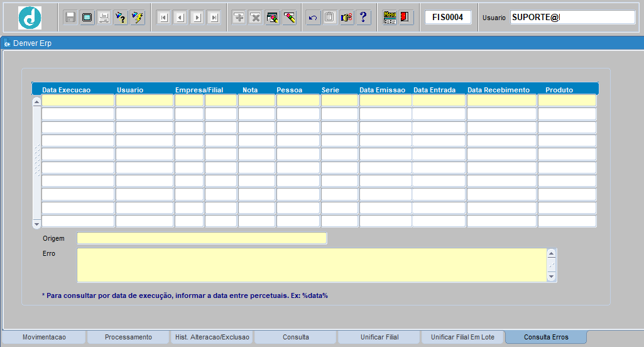Click the execute query lightning icon
The width and height of the screenshot is (644, 347).
(137, 18)
